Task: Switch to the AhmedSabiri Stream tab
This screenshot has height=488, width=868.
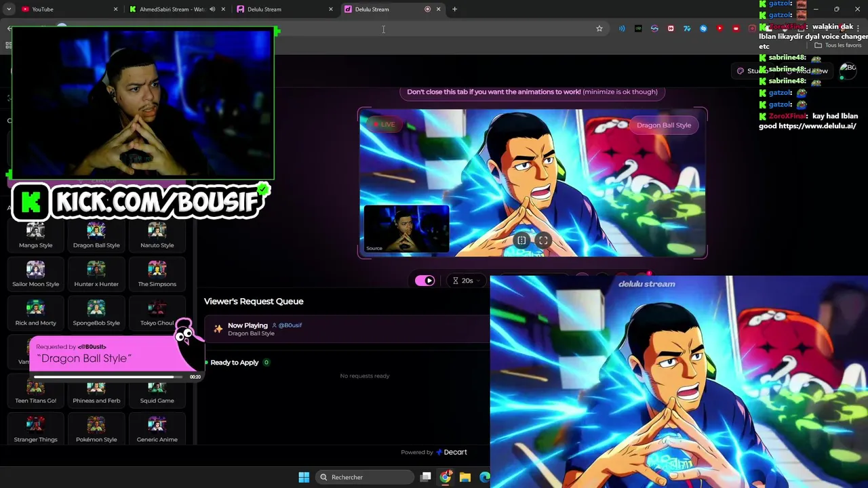Action: 177,9
